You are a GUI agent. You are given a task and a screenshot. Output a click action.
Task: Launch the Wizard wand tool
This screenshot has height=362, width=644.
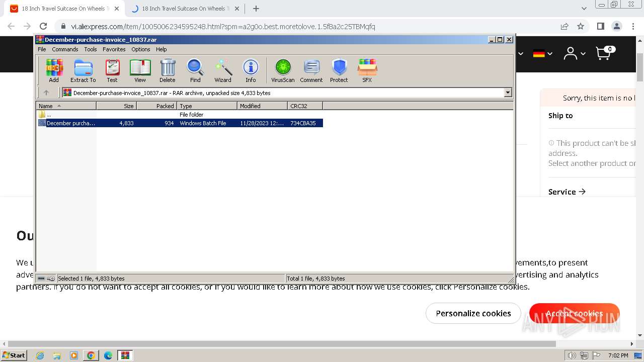pyautogui.click(x=223, y=70)
